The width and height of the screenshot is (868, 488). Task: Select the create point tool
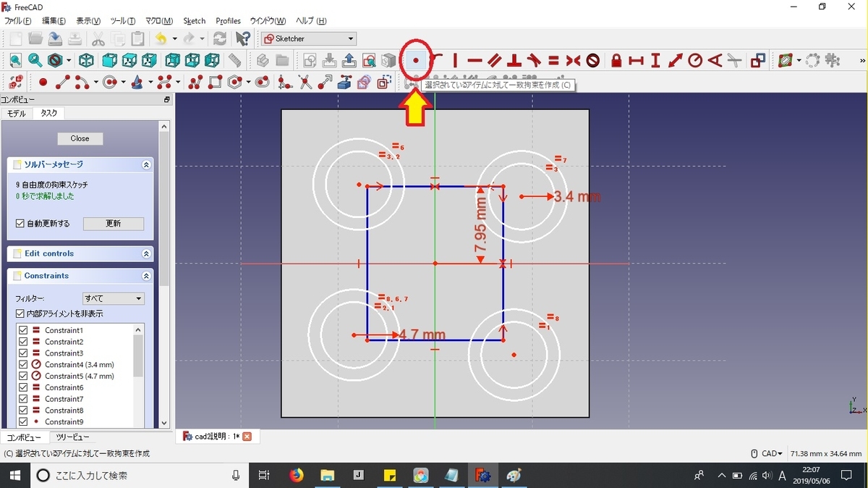pos(43,82)
